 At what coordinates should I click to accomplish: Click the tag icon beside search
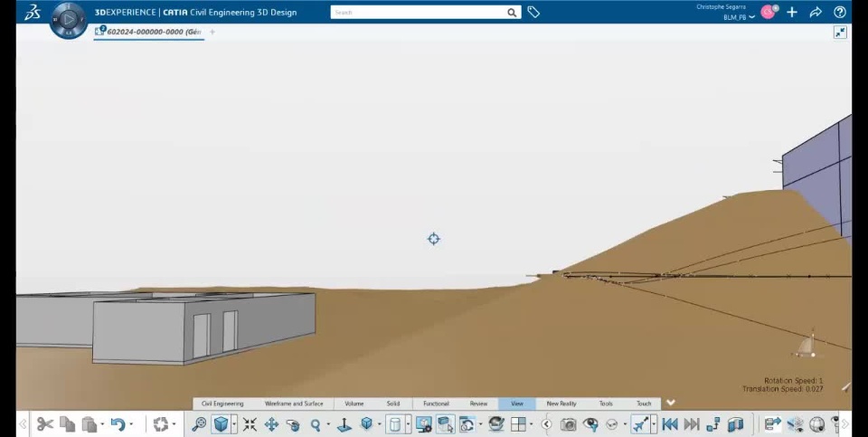(533, 12)
